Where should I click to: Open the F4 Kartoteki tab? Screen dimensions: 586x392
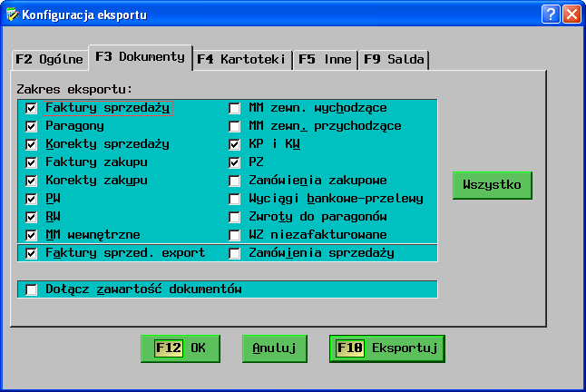(241, 59)
